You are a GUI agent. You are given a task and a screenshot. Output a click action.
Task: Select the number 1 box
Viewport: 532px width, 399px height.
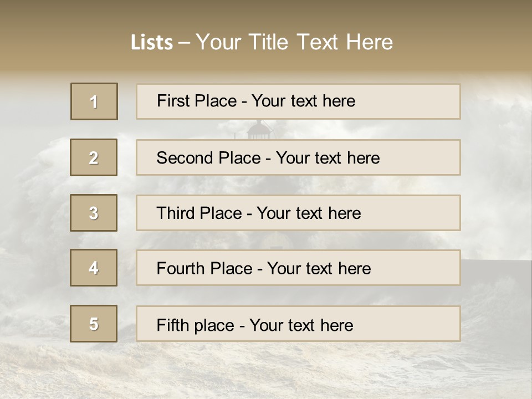(x=94, y=101)
